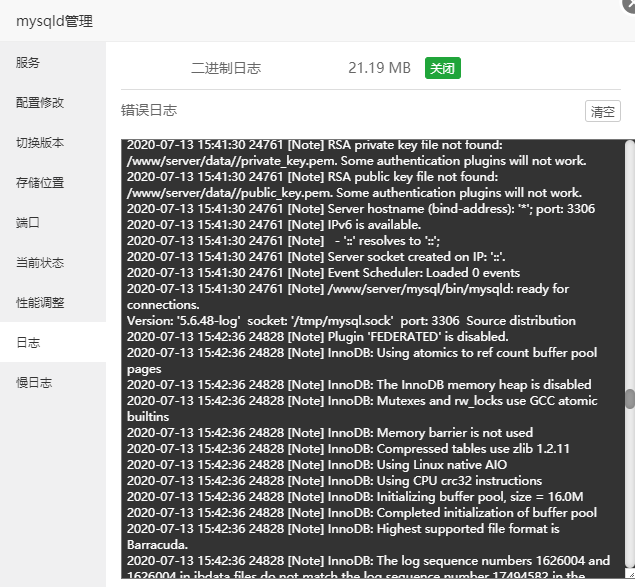Open the 服务 menu item
Image resolution: width=635 pixels, height=587 pixels.
point(53,62)
